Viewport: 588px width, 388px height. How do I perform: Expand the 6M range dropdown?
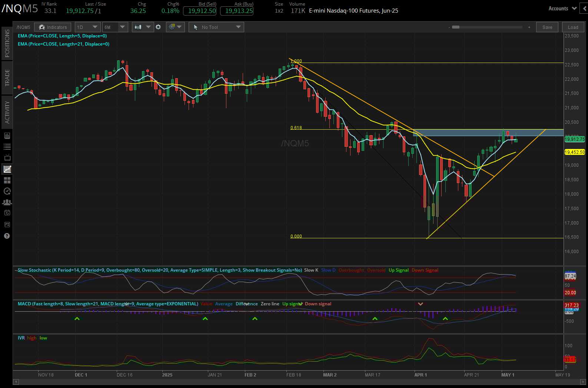123,27
